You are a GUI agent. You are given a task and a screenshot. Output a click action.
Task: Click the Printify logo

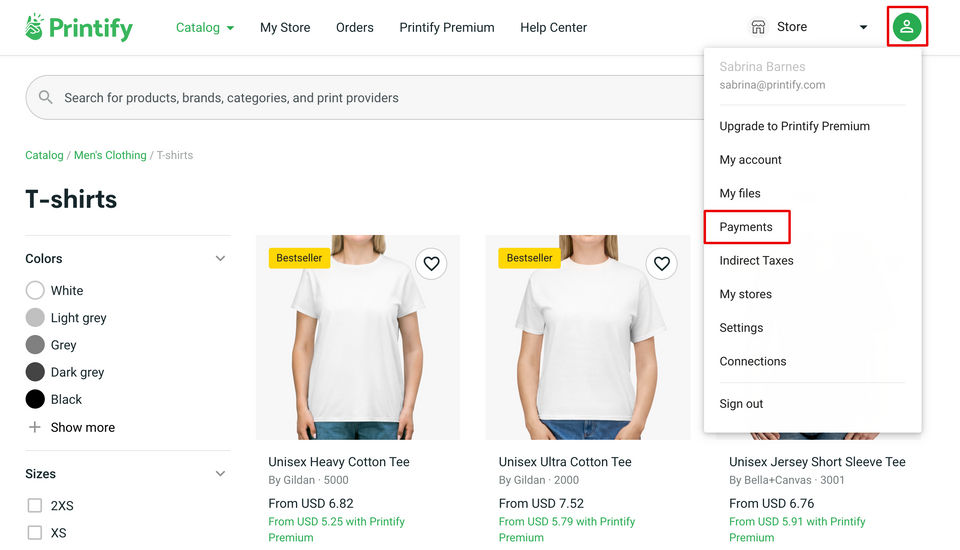[78, 28]
